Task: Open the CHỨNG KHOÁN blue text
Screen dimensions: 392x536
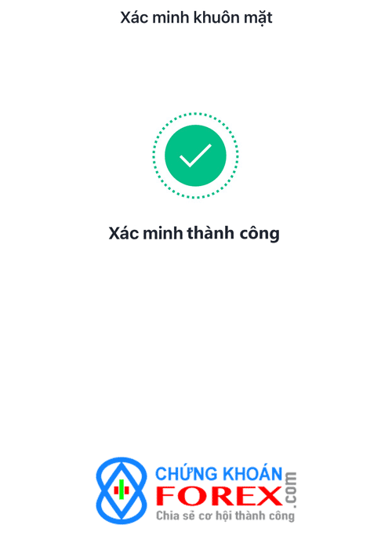Action: (x=219, y=473)
